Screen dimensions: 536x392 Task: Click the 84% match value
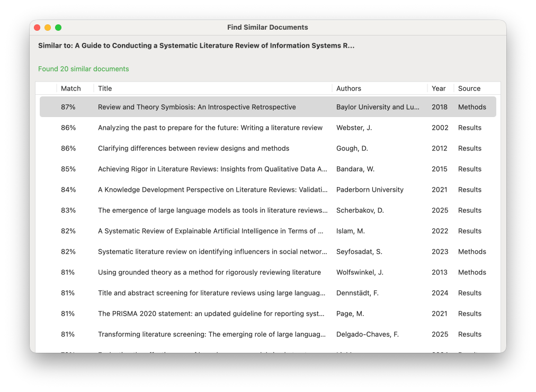click(x=68, y=190)
